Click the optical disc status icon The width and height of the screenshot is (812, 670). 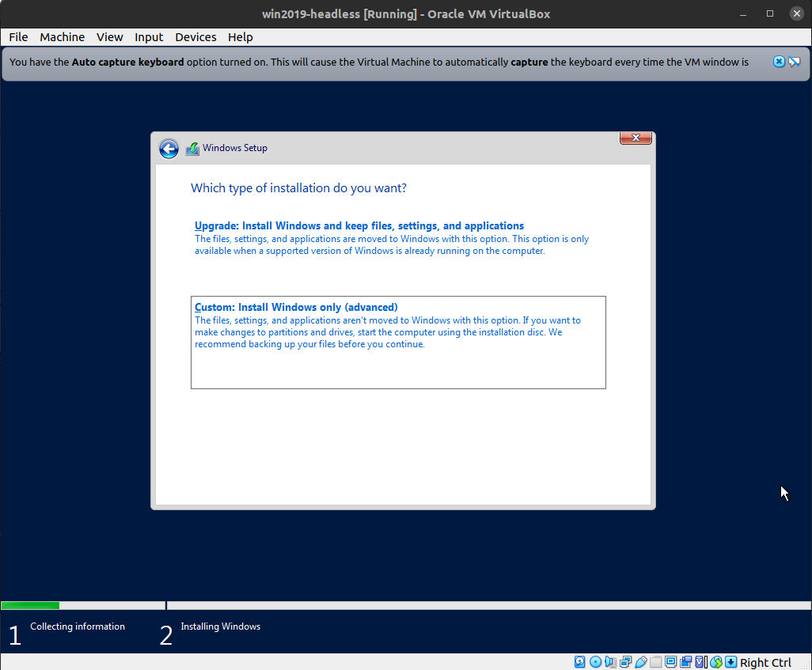(595, 662)
